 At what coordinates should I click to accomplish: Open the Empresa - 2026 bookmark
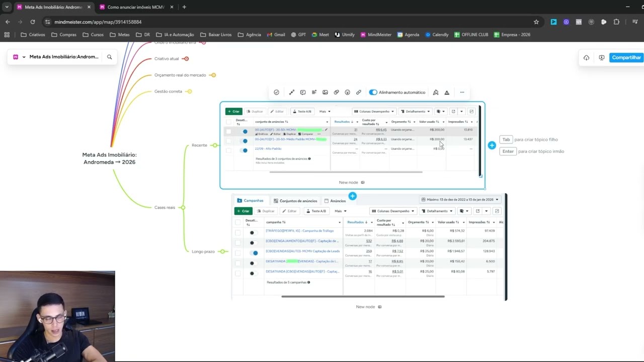(x=512, y=35)
